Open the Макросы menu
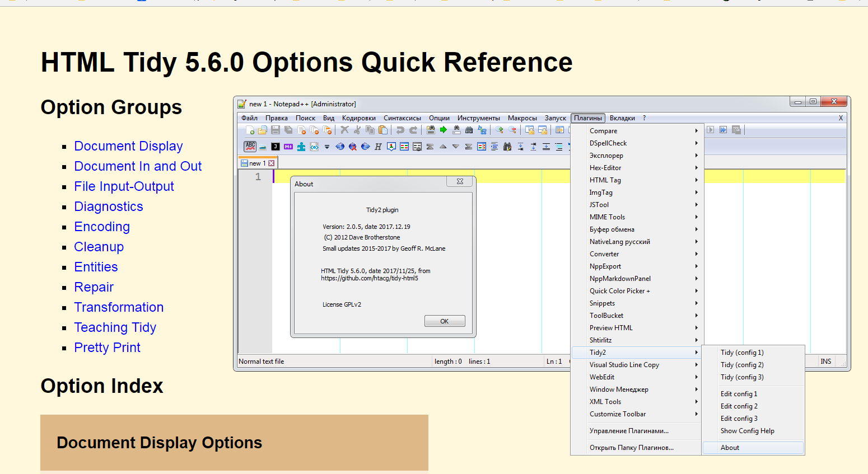 [x=522, y=118]
